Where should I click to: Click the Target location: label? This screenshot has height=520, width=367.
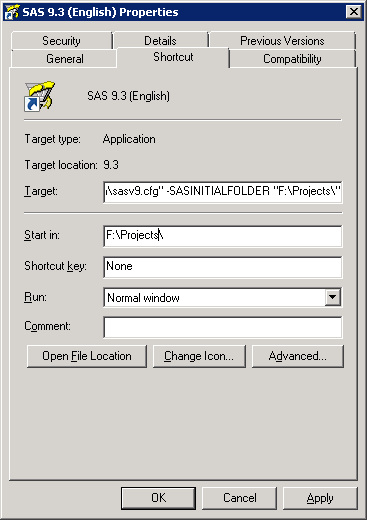point(61,165)
